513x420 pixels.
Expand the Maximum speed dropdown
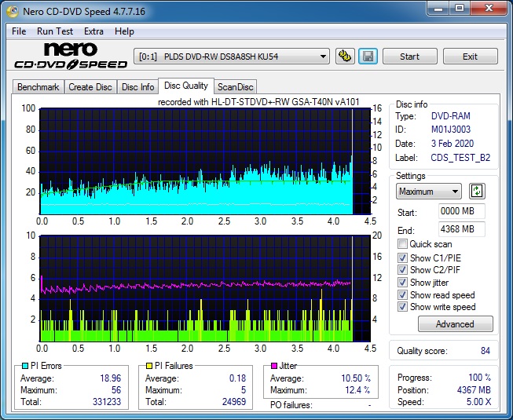429,192
